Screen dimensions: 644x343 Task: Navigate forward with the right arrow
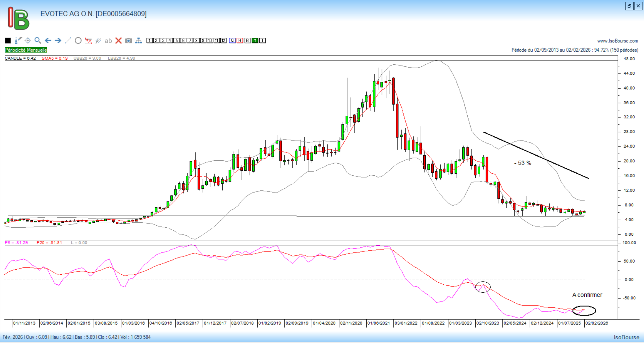(x=58, y=41)
